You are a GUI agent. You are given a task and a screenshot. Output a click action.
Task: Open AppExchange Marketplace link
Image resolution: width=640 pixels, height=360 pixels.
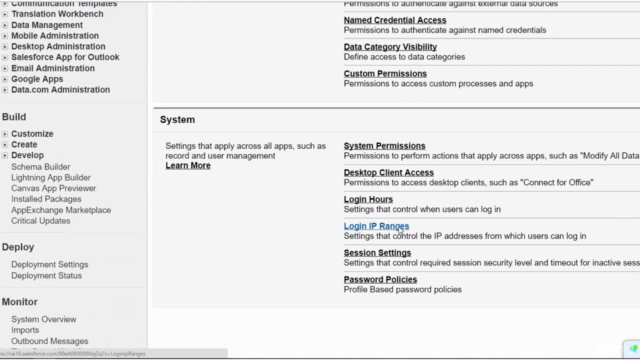click(x=61, y=210)
